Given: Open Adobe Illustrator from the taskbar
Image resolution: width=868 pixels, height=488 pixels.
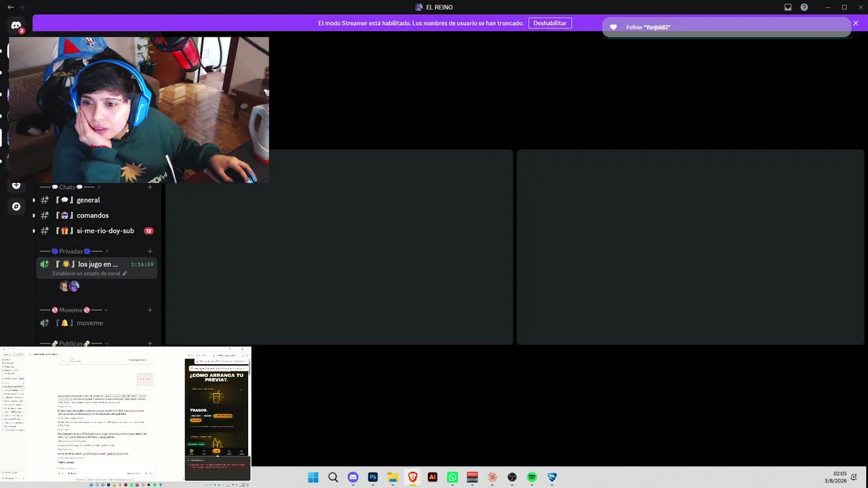Looking at the screenshot, I should pos(433,477).
